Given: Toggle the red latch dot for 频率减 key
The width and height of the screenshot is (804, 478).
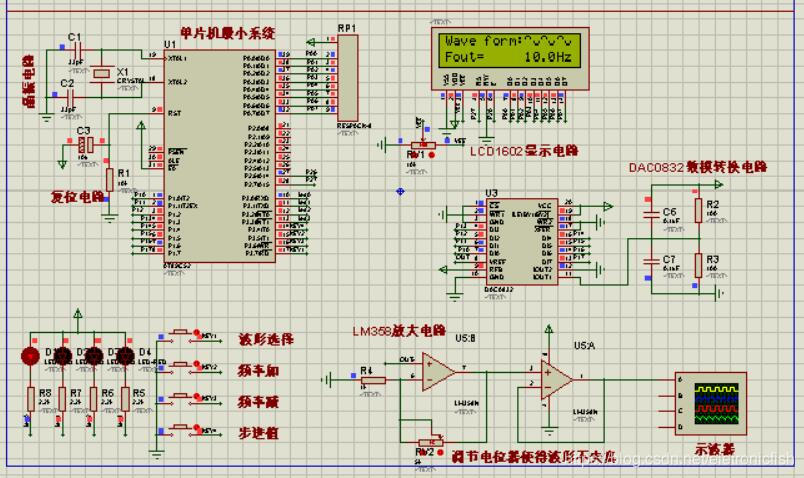Looking at the screenshot, I should (x=196, y=396).
